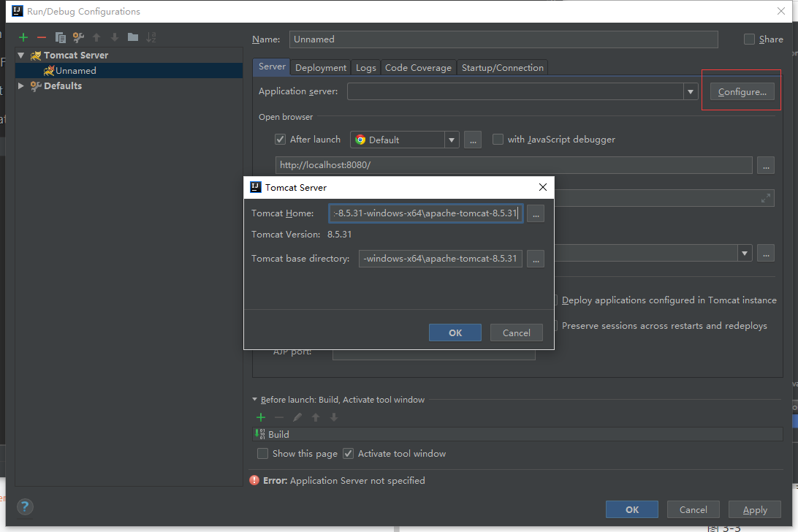The image size is (798, 532).
Task: Click the Apply button
Action: [755, 509]
